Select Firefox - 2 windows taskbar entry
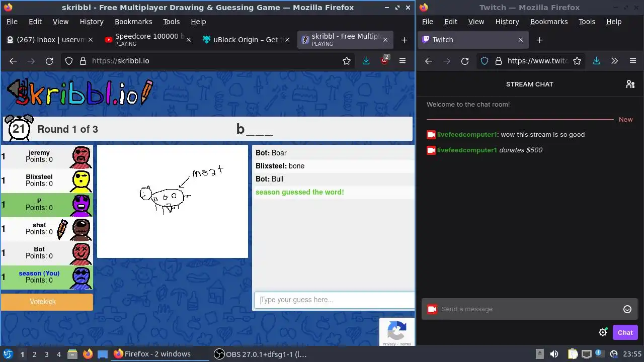Viewport: 644px width, 362px height. point(159,354)
